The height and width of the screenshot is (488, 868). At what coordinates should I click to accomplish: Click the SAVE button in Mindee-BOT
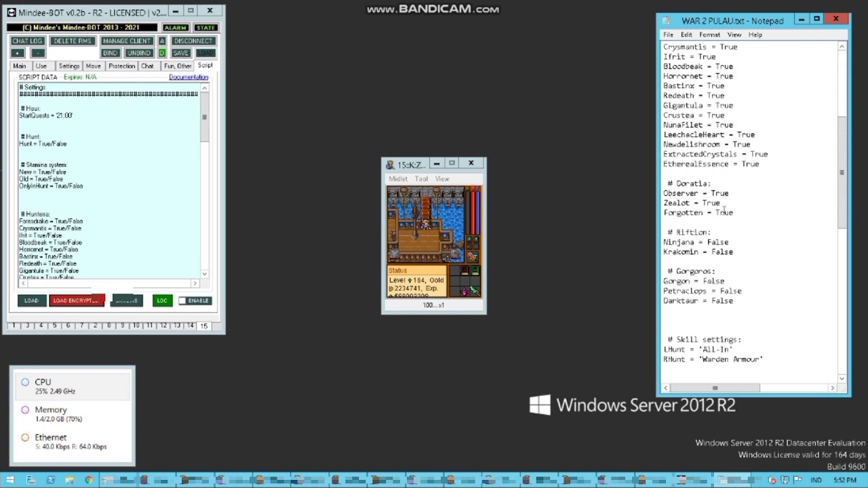(180, 53)
